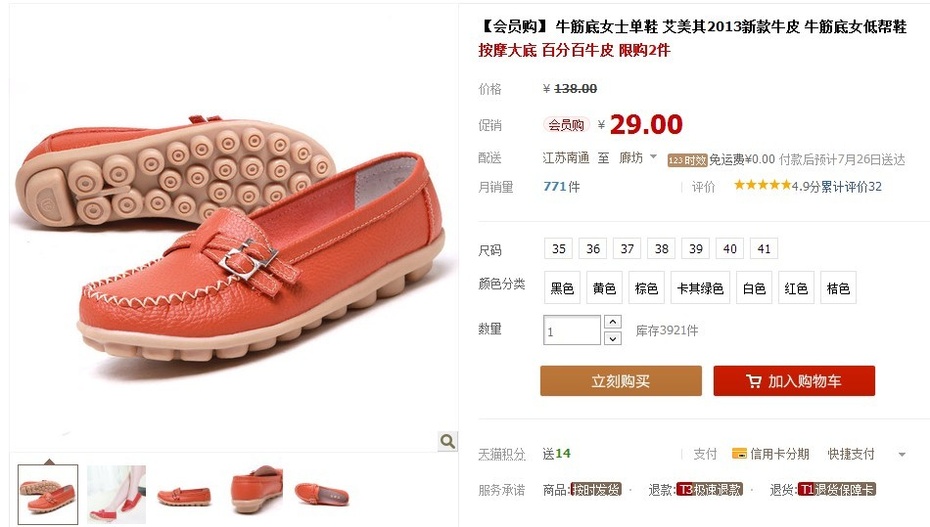Click the 立刻购买 buy now button
The width and height of the screenshot is (930, 527).
620,381
